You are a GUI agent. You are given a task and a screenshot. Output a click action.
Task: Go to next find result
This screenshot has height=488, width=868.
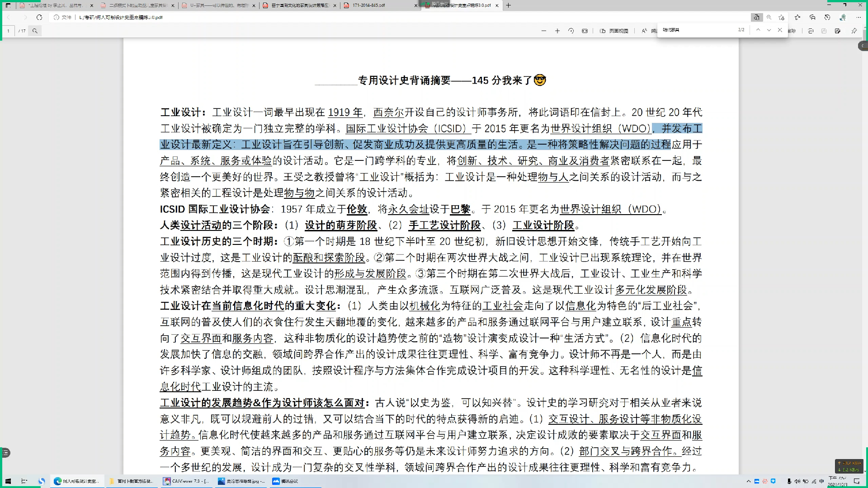point(769,30)
